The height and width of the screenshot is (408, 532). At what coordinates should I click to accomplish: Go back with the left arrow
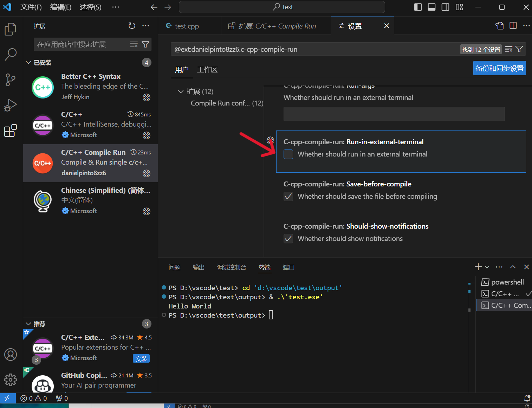[154, 7]
